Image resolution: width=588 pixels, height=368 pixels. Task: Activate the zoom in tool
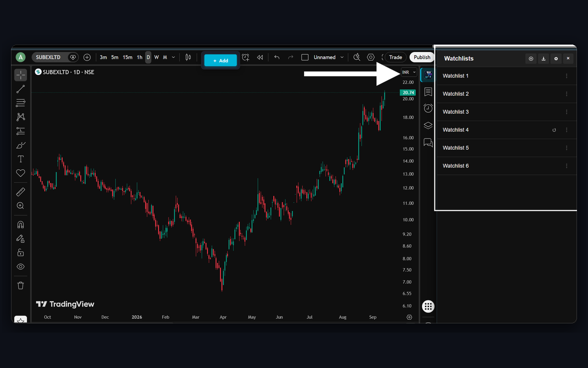click(x=21, y=206)
